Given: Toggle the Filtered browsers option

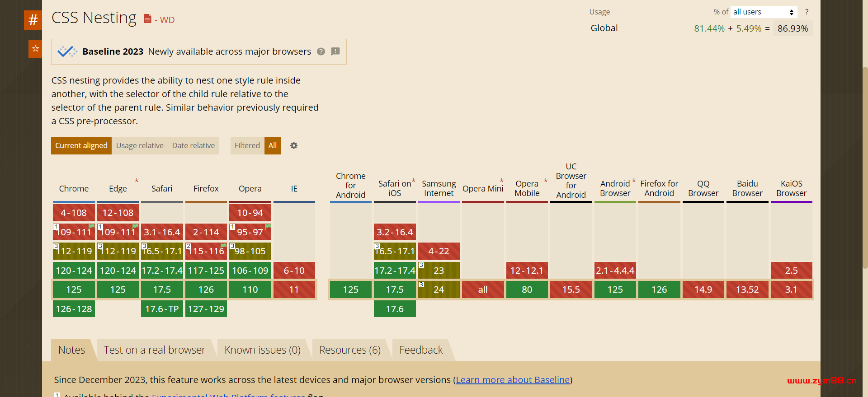Looking at the screenshot, I should [247, 145].
